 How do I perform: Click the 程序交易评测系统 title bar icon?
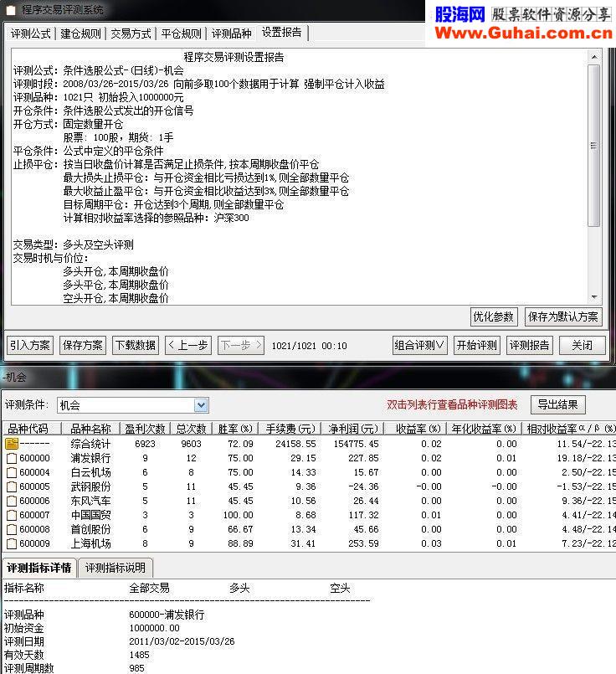(x=11, y=10)
